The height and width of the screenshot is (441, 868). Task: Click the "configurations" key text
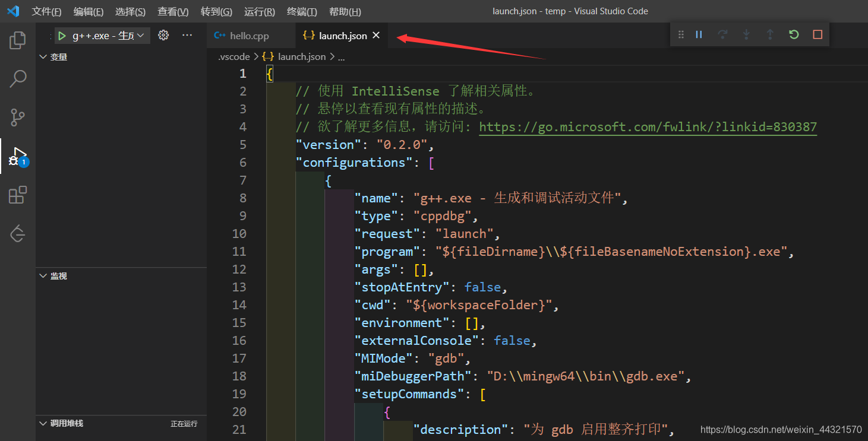tap(355, 163)
